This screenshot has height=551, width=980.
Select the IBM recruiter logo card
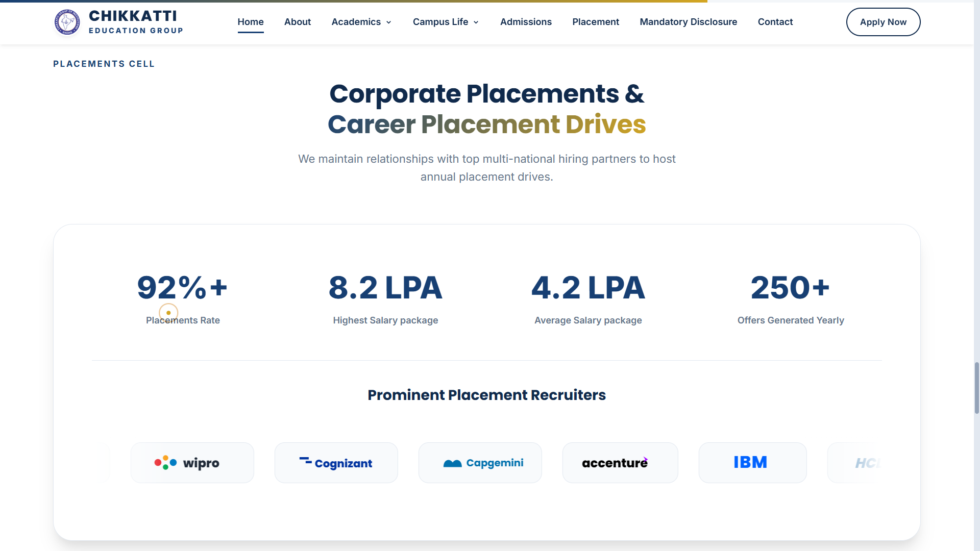752,463
